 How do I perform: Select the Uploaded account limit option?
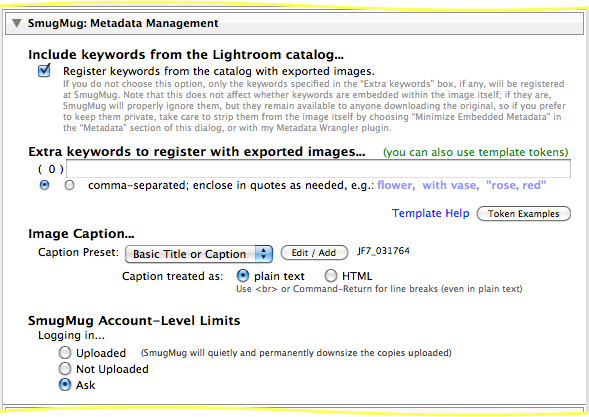point(65,353)
